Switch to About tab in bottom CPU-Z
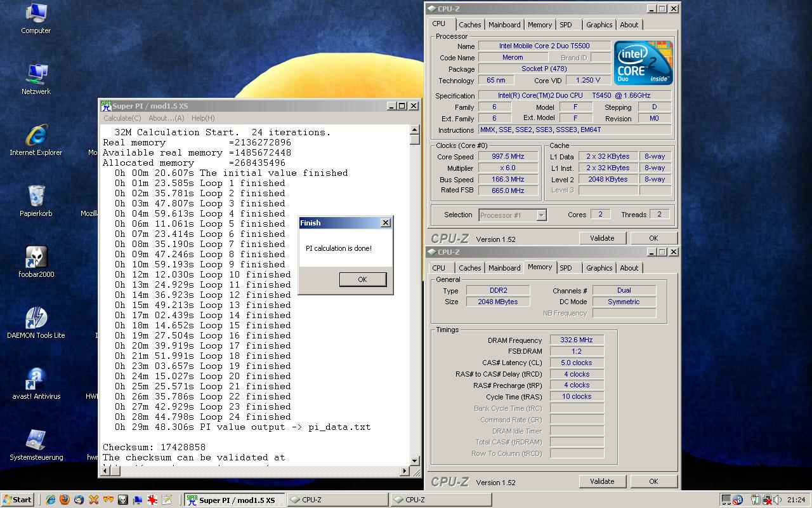This screenshot has width=812, height=508. pos(629,268)
